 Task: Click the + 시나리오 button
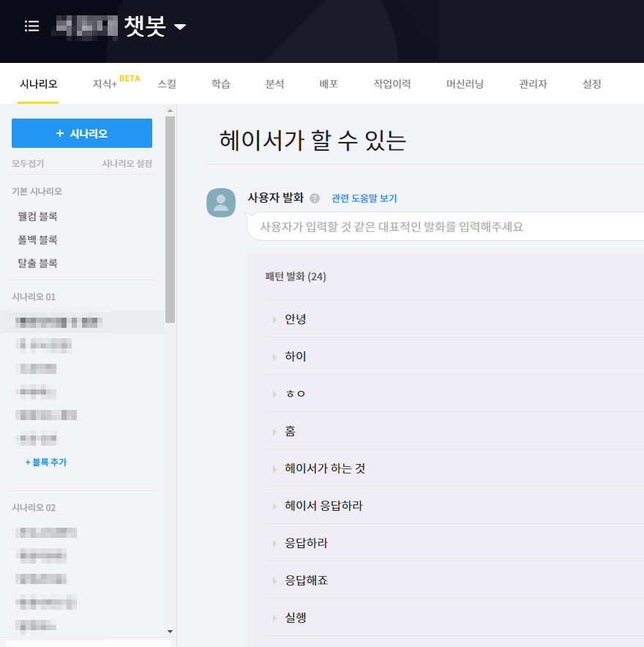click(82, 133)
